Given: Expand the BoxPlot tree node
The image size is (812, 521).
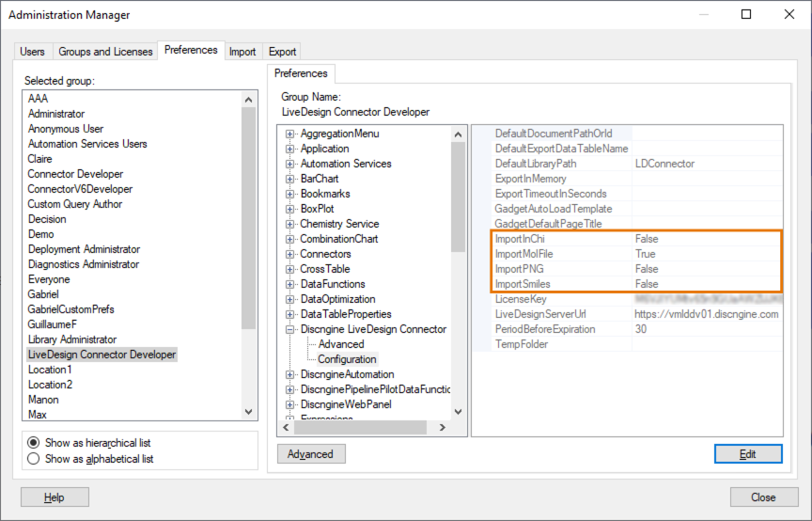Looking at the screenshot, I should coord(290,209).
